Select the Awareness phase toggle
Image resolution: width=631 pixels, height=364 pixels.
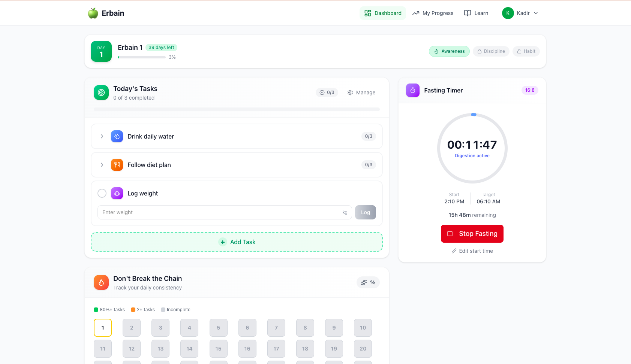449,51
